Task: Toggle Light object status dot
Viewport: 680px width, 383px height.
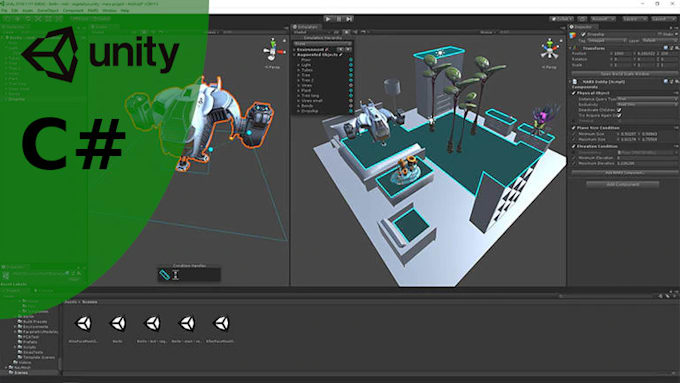Action: (x=350, y=65)
